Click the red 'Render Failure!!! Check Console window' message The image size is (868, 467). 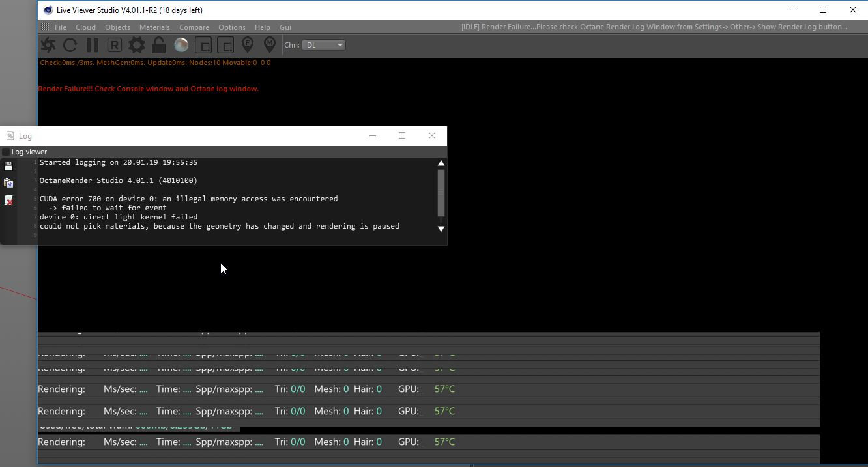pyautogui.click(x=149, y=89)
